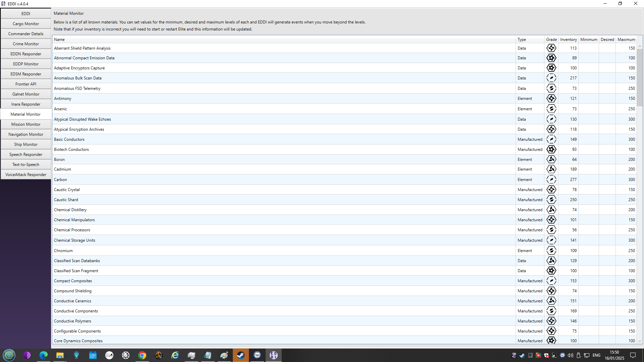Click the grade icon for Biotech Conductors
The width and height of the screenshot is (644, 362).
[551, 149]
